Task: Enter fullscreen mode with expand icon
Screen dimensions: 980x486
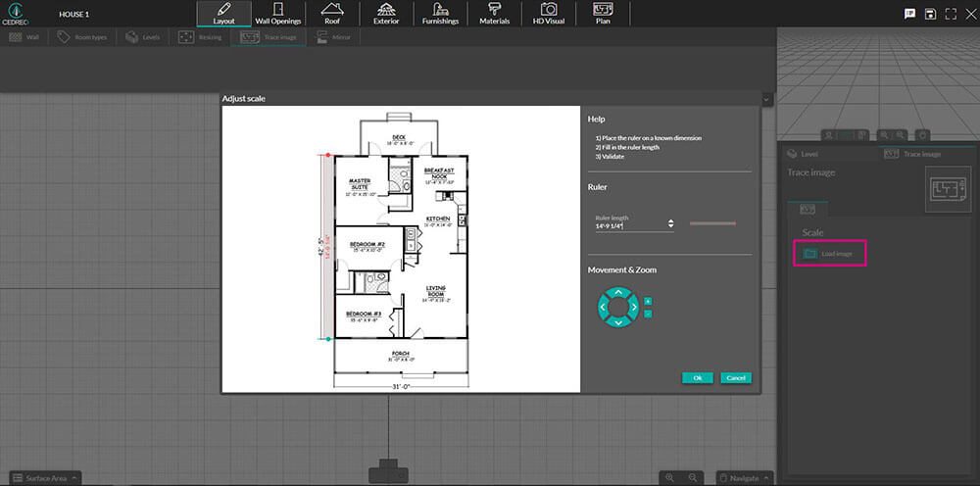Action: pos(951,14)
